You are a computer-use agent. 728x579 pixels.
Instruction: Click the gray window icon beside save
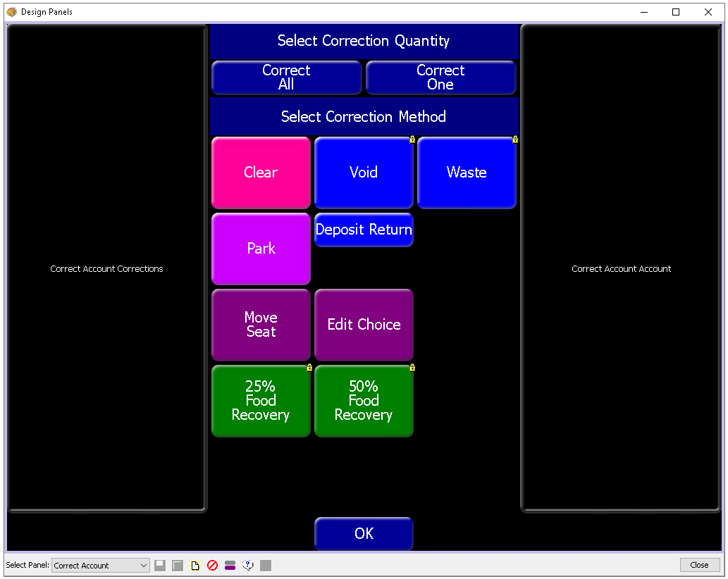click(178, 566)
